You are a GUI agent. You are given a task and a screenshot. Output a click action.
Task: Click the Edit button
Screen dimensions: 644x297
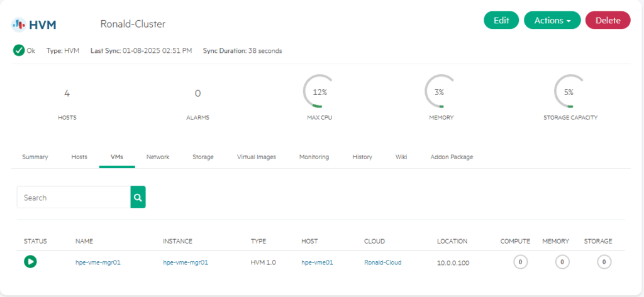501,20
